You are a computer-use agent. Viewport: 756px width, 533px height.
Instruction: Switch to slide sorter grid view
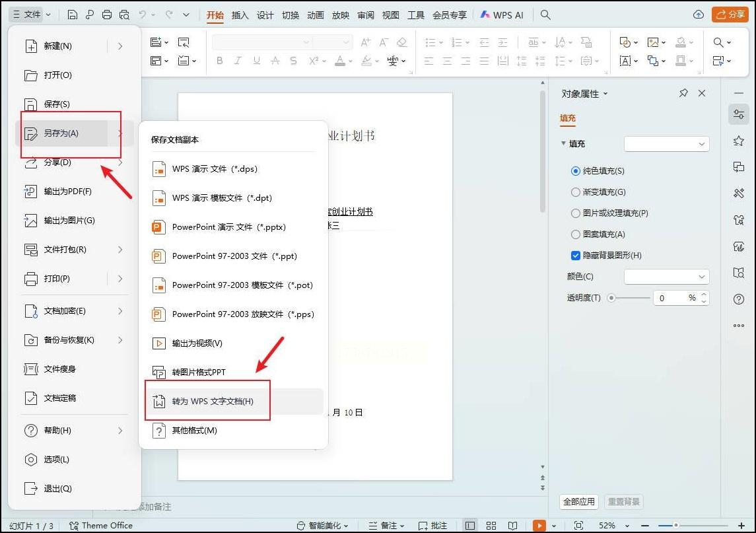(491, 525)
